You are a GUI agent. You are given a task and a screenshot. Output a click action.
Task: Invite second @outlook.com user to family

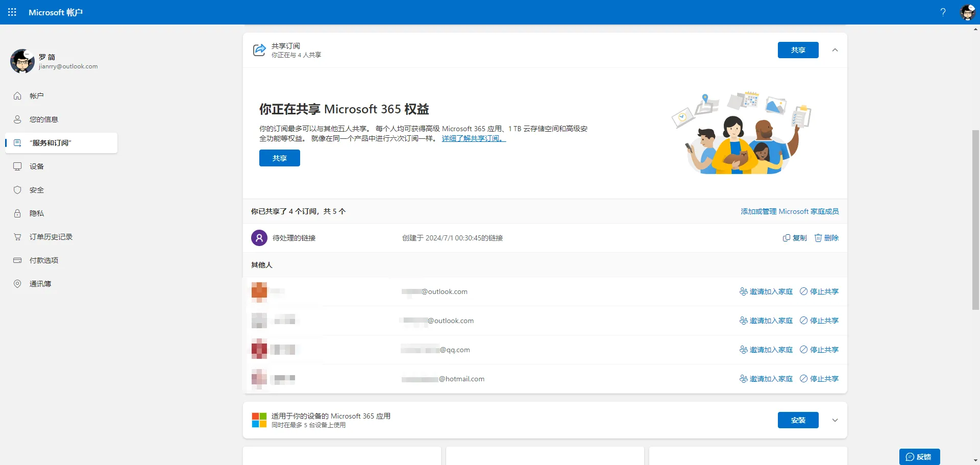766,321
